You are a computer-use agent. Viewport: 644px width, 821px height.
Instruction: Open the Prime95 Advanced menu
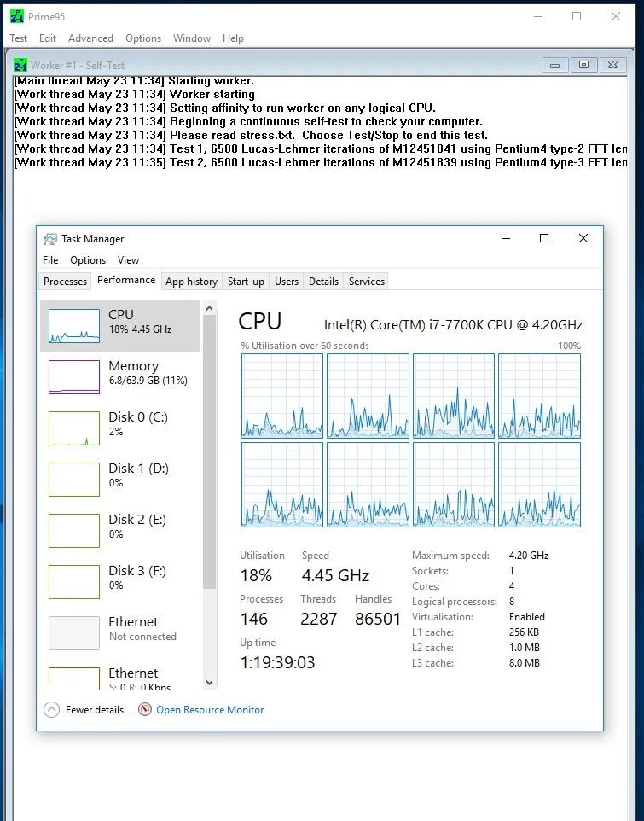coord(90,38)
